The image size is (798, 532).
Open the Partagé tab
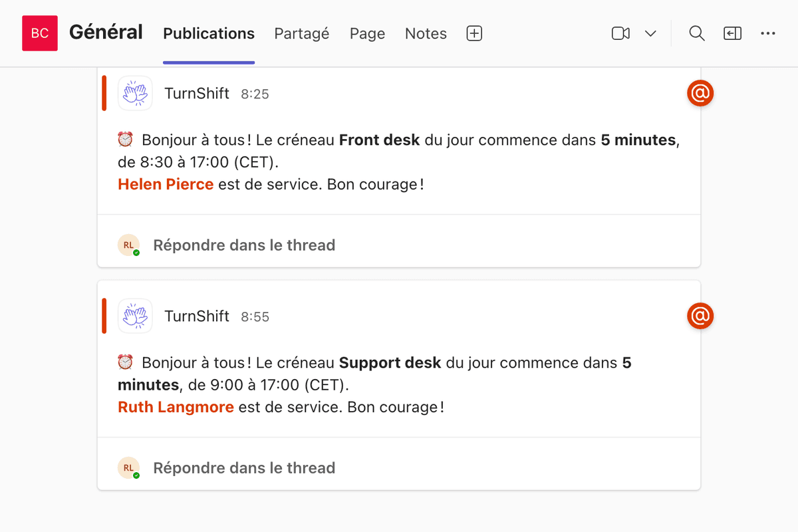coord(302,33)
